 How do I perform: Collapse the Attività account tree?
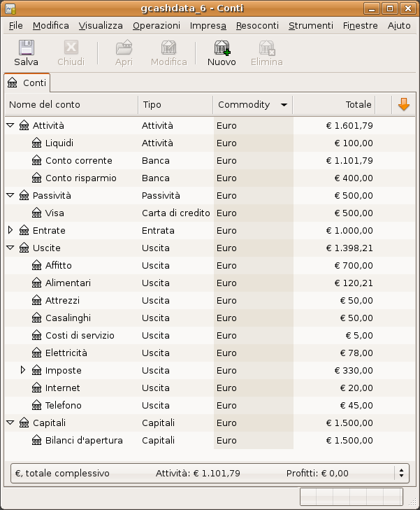coord(10,126)
